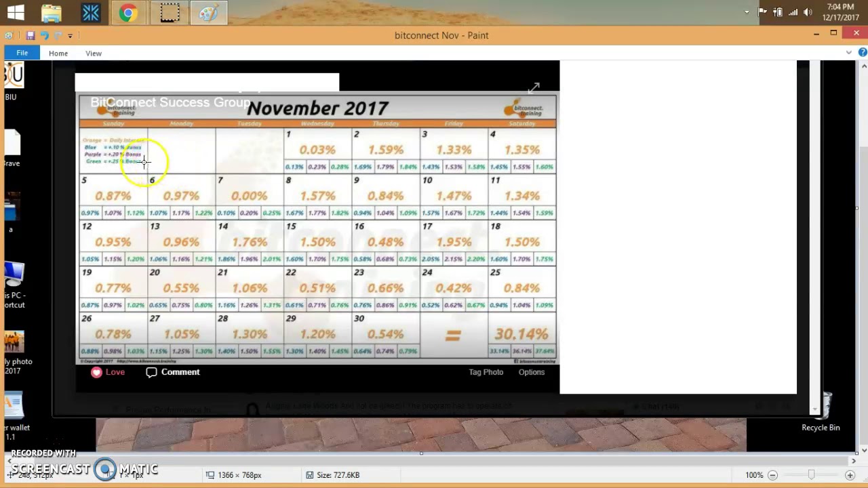
Task: Open Google Chrome from the taskbar
Action: 129,12
